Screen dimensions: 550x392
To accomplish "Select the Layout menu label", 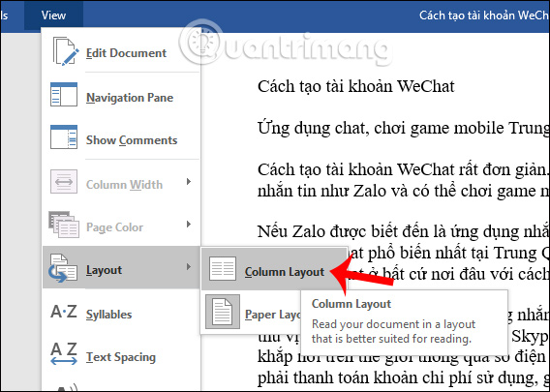I will point(104,270).
